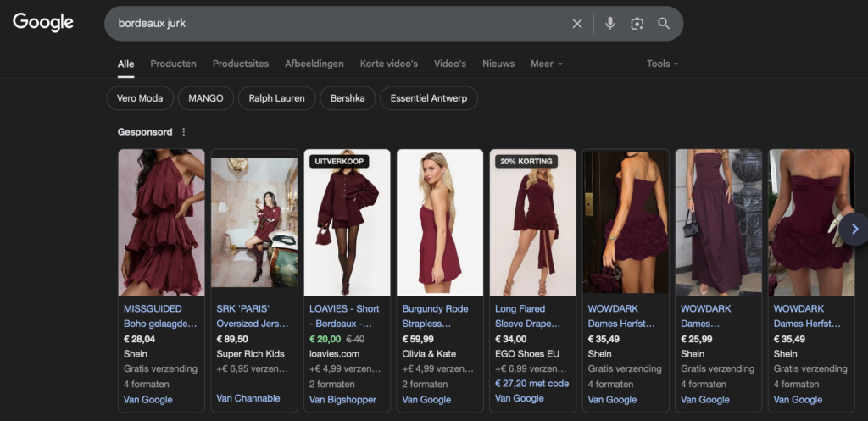This screenshot has width=868, height=421.
Task: Click the loavies.com seller name
Action: point(334,353)
